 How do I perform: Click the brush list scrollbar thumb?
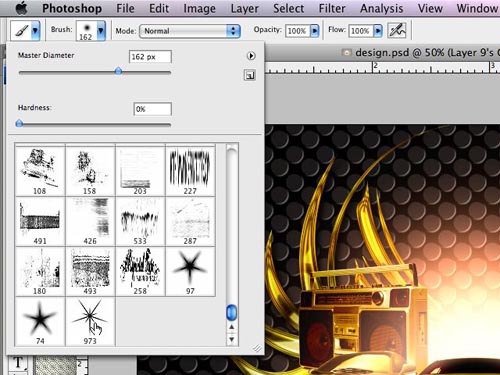click(x=231, y=312)
